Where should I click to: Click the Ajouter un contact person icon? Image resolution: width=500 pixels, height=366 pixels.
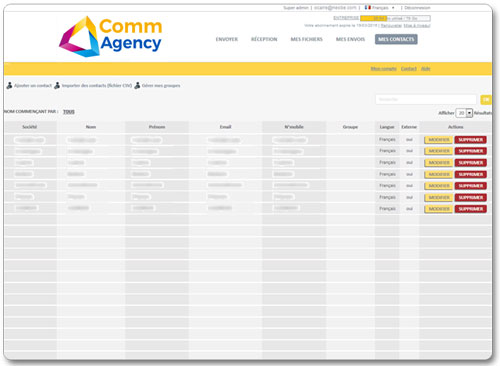pyautogui.click(x=9, y=86)
